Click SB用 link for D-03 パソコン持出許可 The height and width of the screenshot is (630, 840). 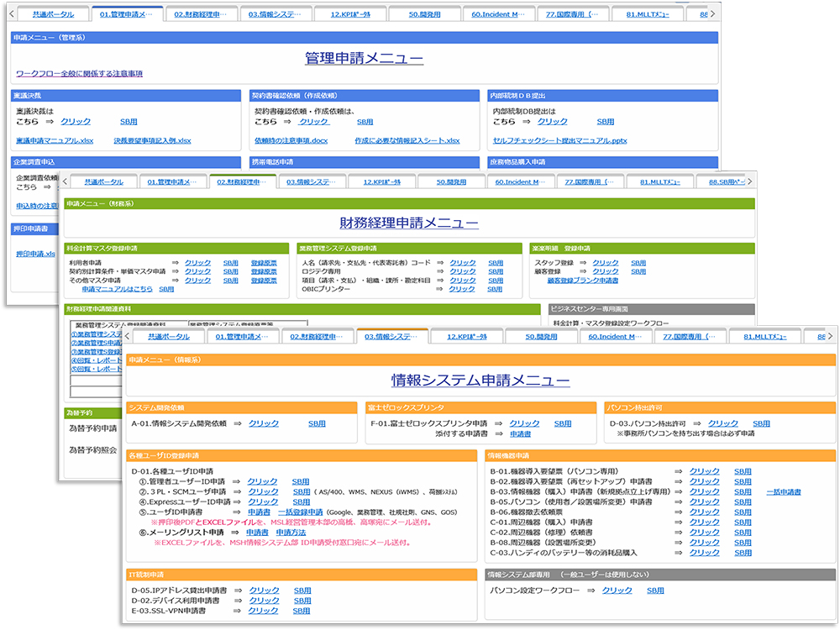[761, 423]
